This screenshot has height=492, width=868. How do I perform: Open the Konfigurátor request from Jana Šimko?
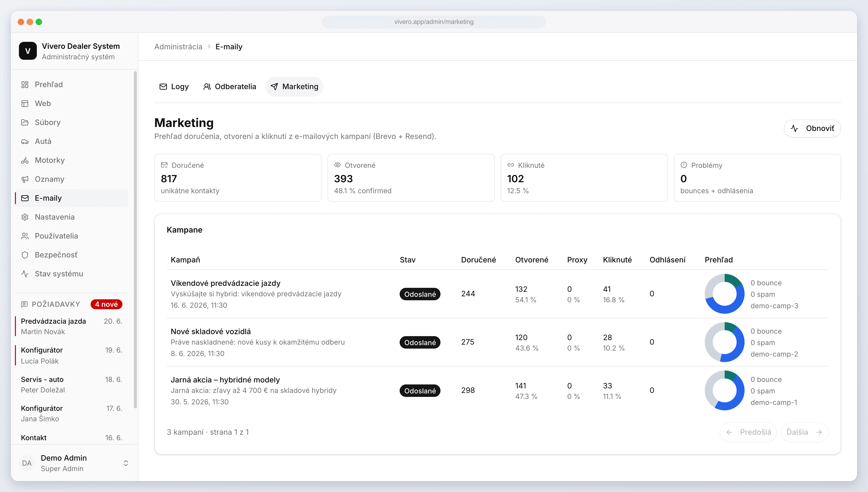point(72,413)
